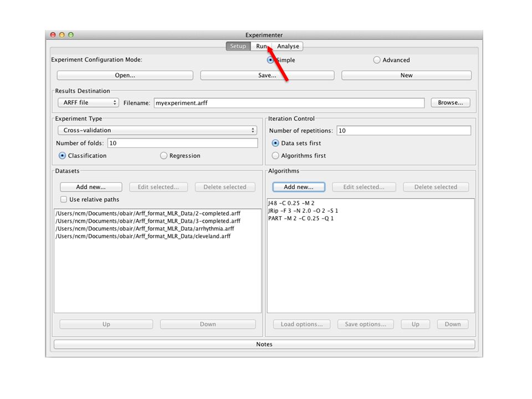532x399 pixels.
Task: Select the 3-completed.arff dataset row
Action: (x=157, y=221)
